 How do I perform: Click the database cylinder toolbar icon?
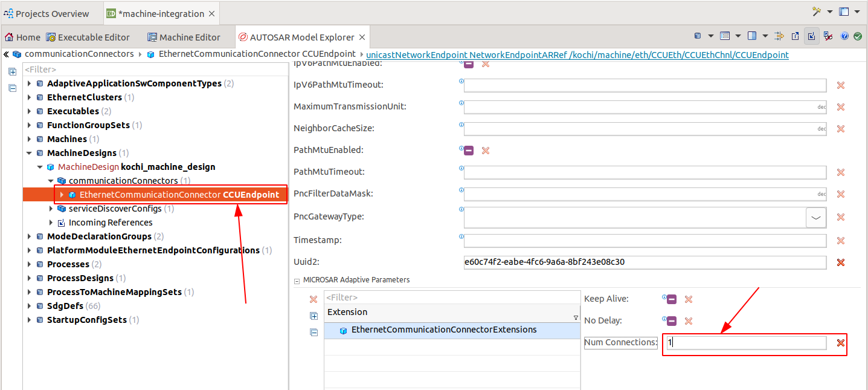[x=698, y=36]
